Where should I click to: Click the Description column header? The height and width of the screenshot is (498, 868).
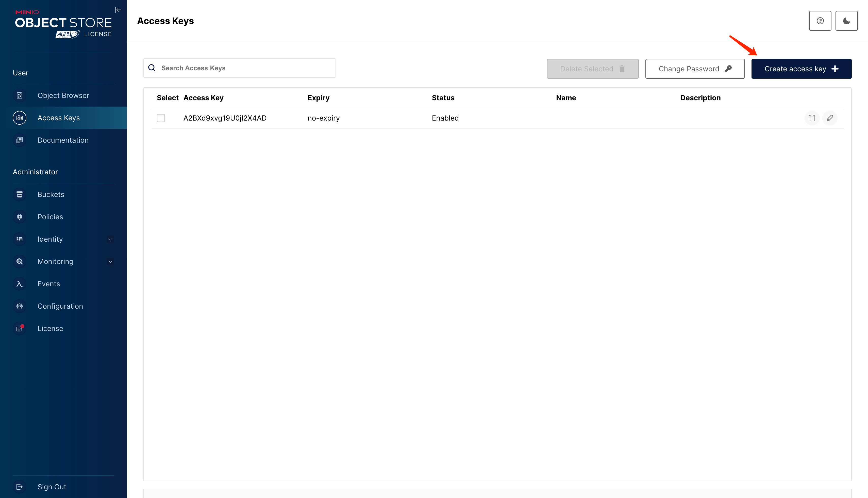pos(700,98)
